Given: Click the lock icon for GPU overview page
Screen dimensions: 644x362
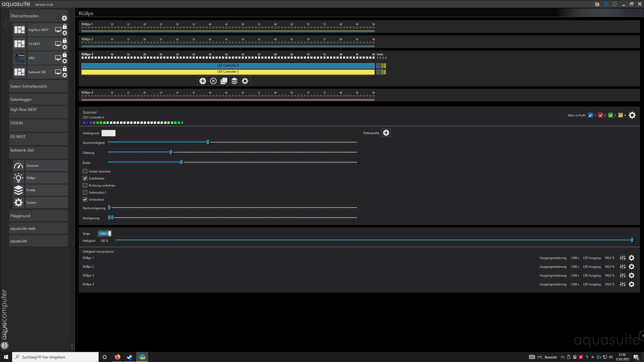Looking at the screenshot, I should pos(65,55).
